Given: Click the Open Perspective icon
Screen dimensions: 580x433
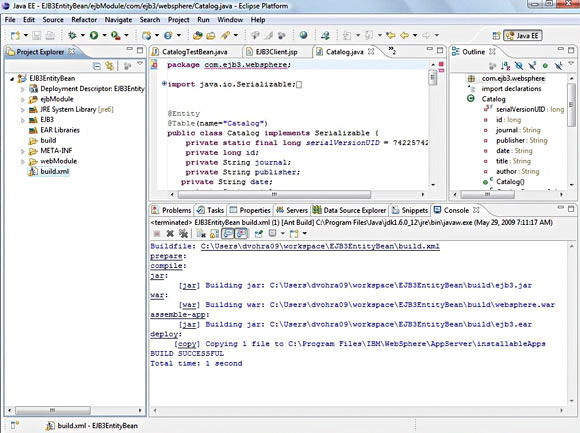Looking at the screenshot, I should (x=496, y=36).
